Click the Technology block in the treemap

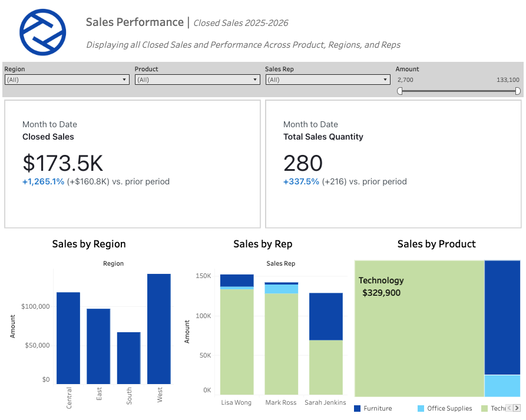tap(418, 327)
